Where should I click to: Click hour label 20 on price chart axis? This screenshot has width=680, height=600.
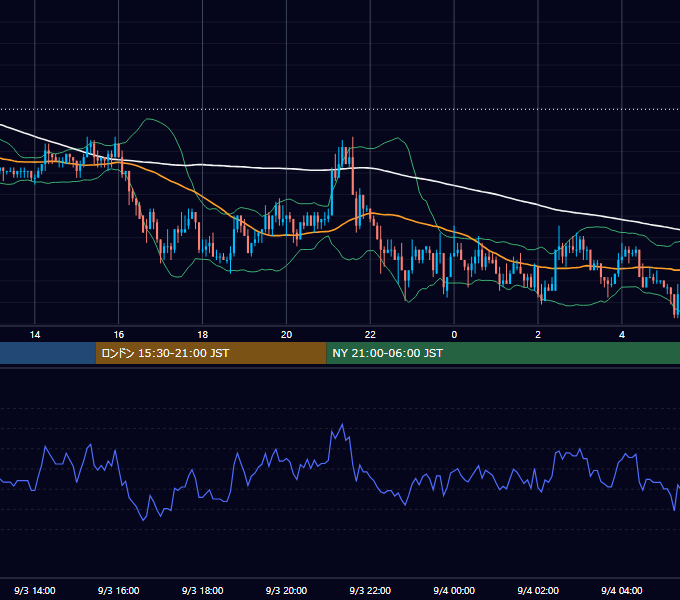coord(286,335)
